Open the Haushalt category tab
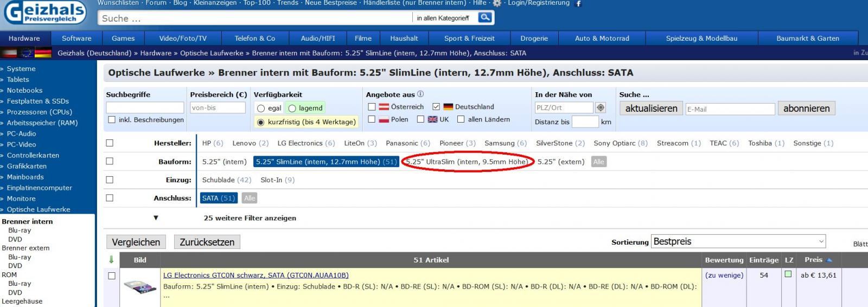Viewport: 868px width, 307px height. tap(404, 38)
